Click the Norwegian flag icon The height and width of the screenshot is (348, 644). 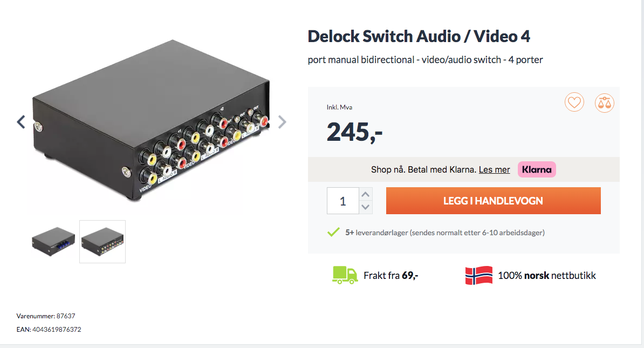478,275
